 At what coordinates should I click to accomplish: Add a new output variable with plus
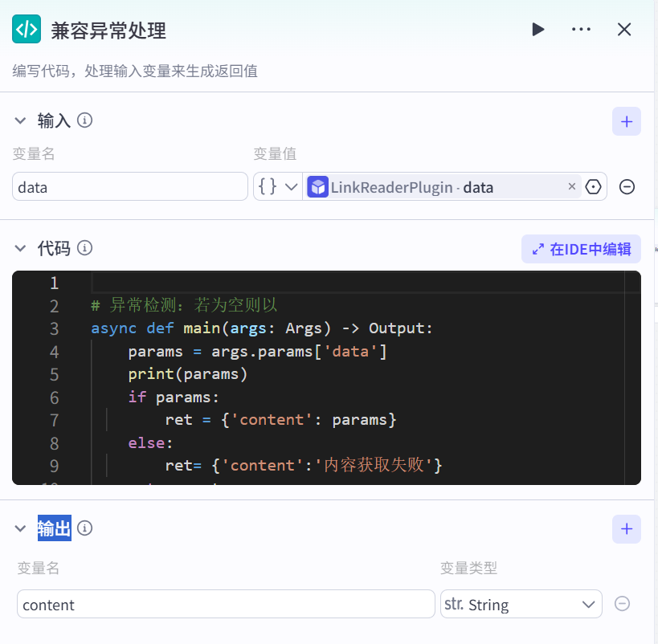pos(627,529)
